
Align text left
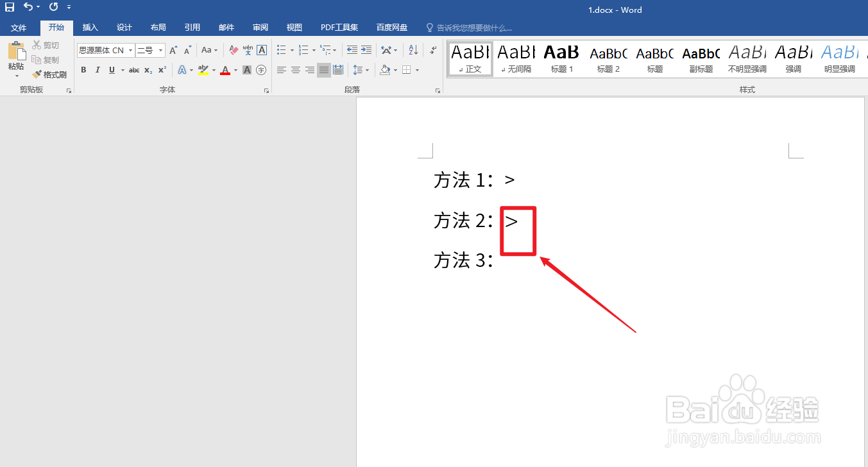coord(282,70)
